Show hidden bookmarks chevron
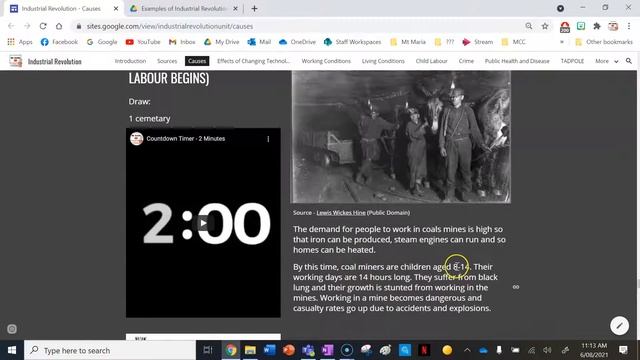The height and width of the screenshot is (360, 640). (x=562, y=42)
